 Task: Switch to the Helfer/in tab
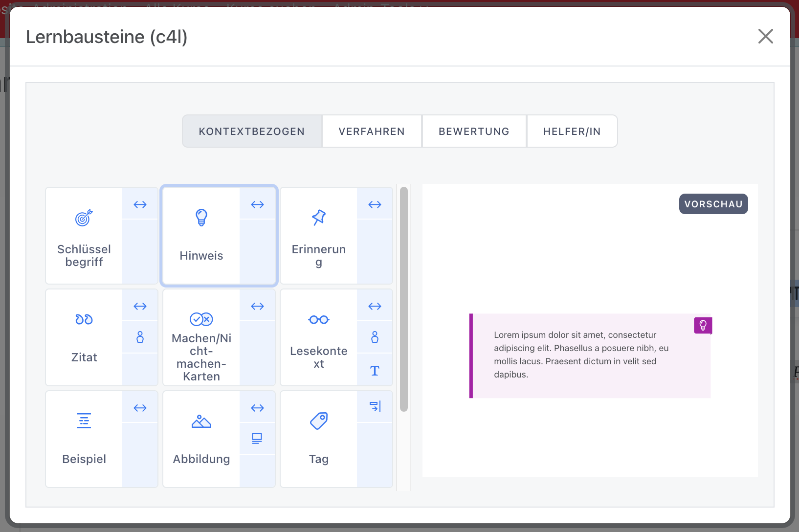[572, 132]
